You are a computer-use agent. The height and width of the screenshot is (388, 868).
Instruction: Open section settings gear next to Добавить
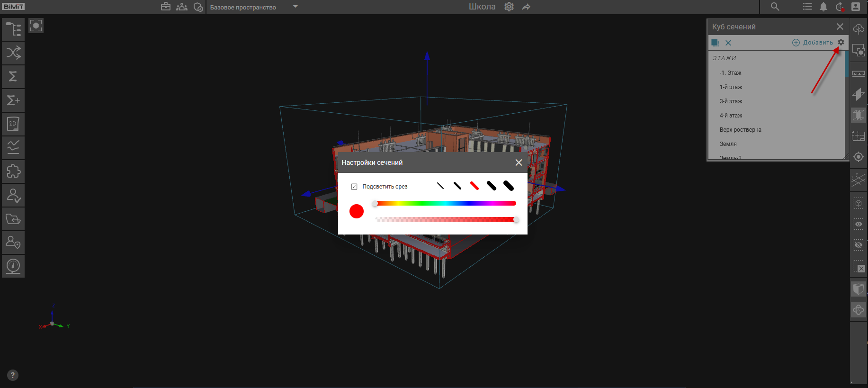[x=841, y=42]
